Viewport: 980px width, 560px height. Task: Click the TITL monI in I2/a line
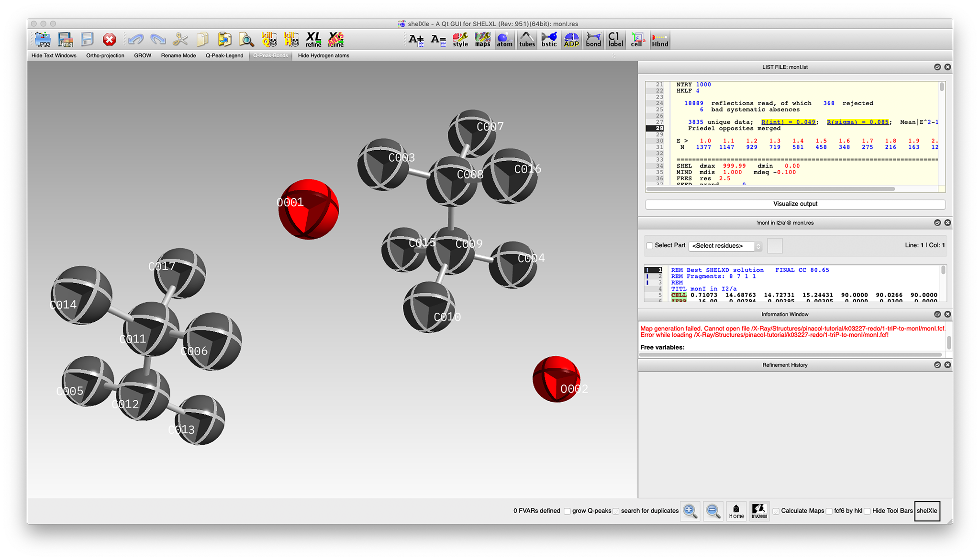(703, 289)
